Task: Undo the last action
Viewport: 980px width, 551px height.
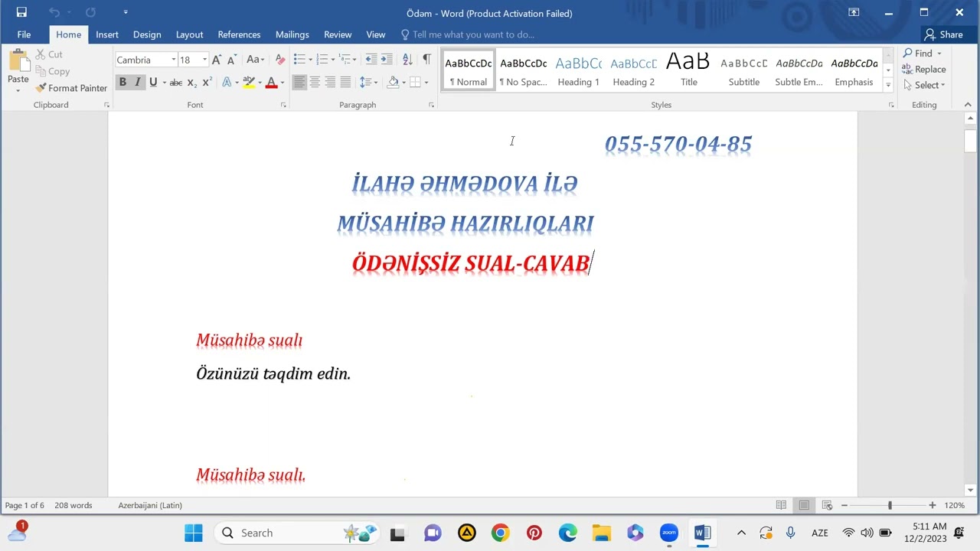Action: coord(54,12)
